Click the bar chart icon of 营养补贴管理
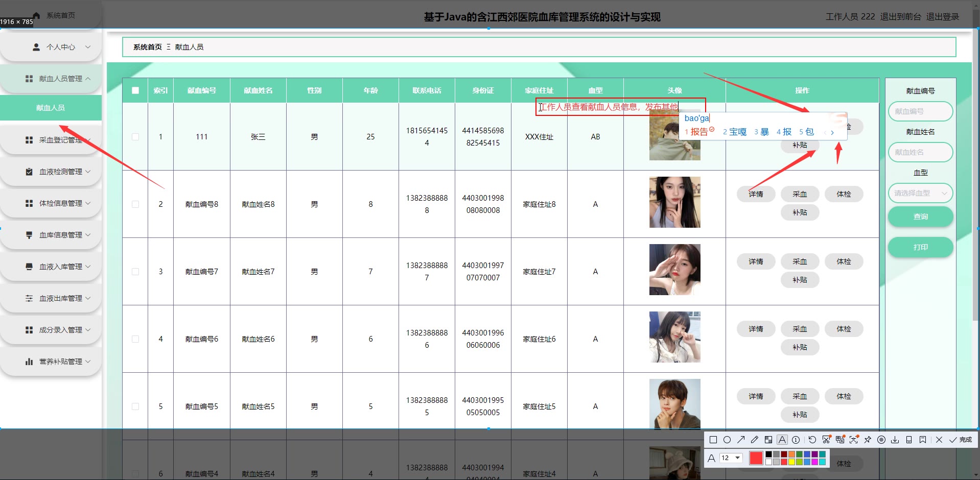 click(29, 362)
